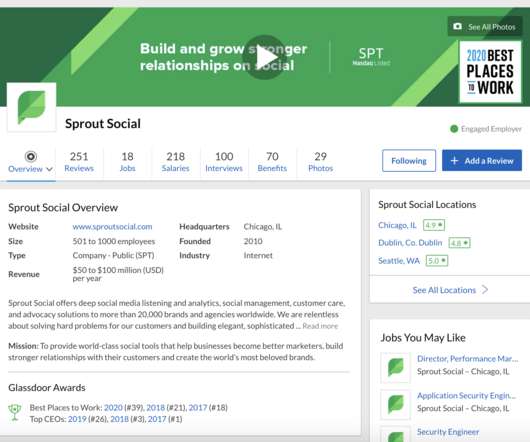The width and height of the screenshot is (530, 442).
Task: Open Director, Performance Mar... job listing
Action: (x=467, y=359)
